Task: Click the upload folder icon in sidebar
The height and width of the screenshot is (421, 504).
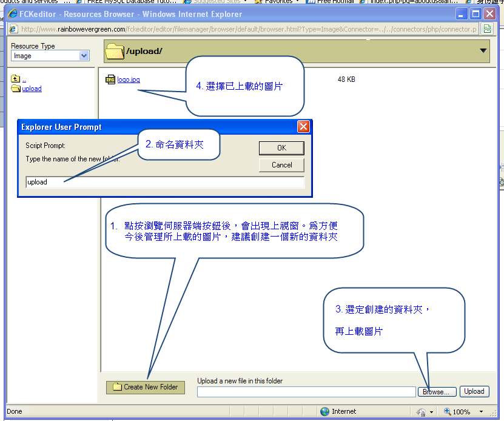Action: coord(16,89)
